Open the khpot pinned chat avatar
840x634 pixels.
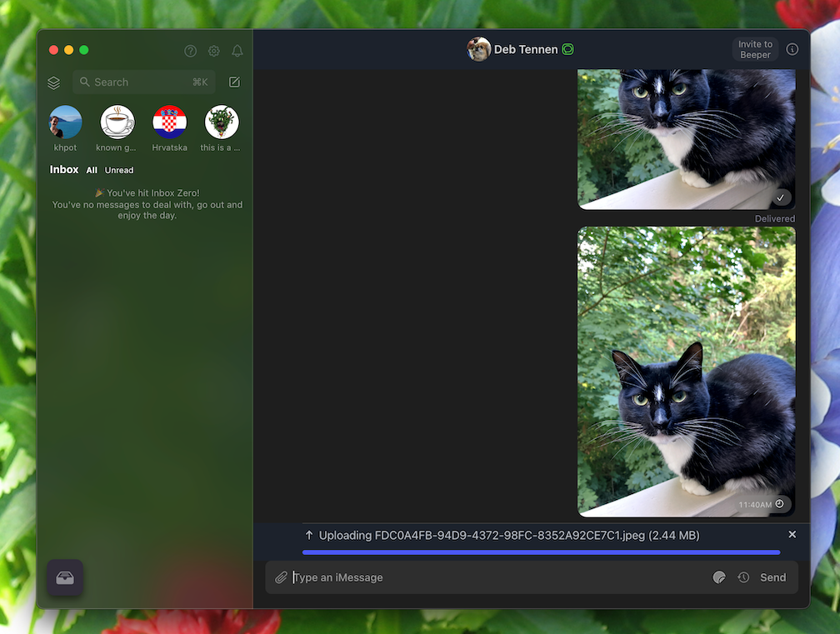(x=65, y=122)
